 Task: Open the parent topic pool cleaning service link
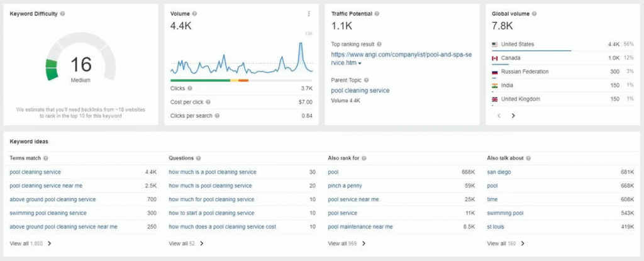point(360,91)
